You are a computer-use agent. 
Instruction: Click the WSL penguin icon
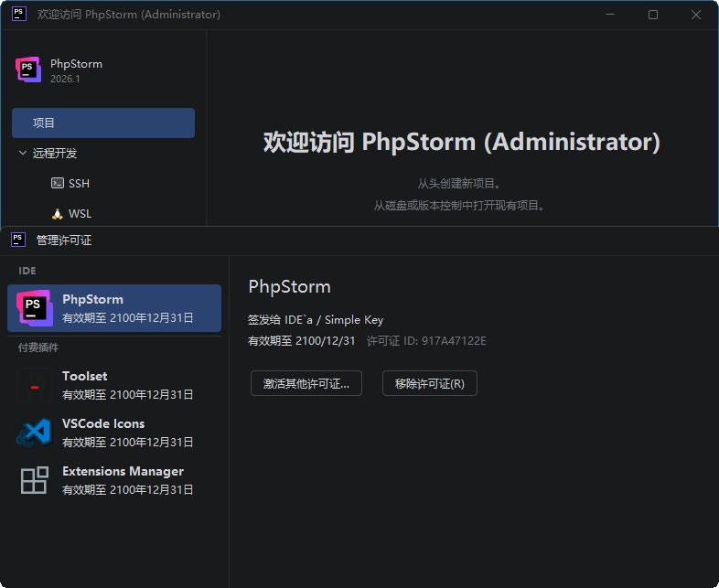click(x=58, y=214)
